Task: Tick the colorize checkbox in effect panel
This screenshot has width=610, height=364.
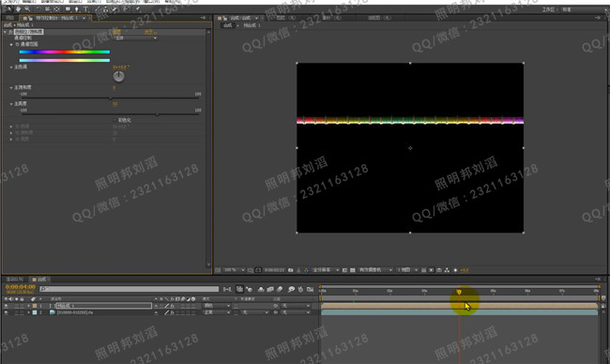Action: [114, 120]
